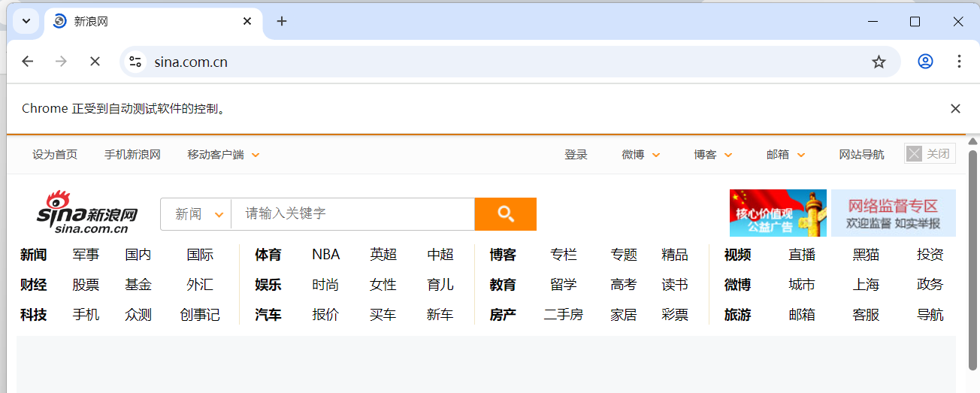
Task: Open the 汽车 channel
Action: click(x=268, y=315)
